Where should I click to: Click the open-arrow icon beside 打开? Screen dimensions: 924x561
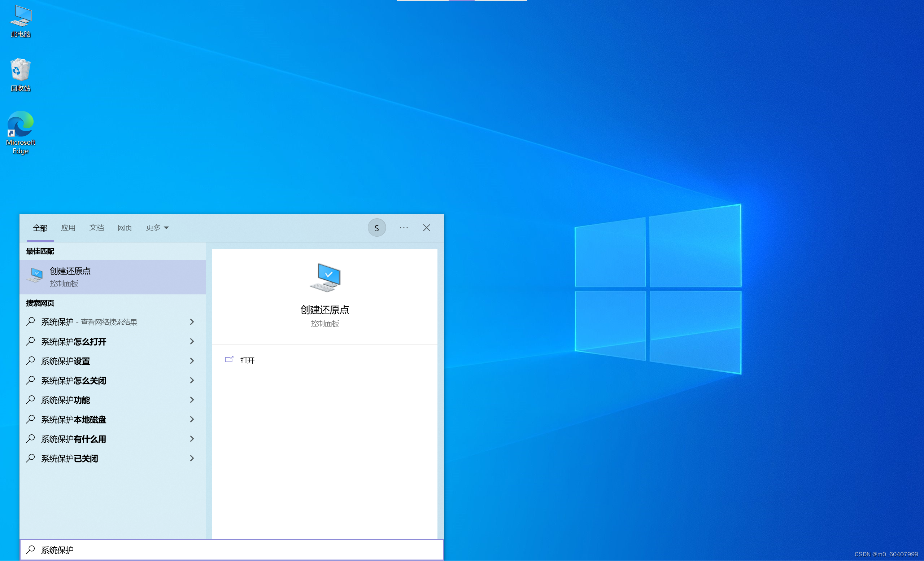(229, 360)
